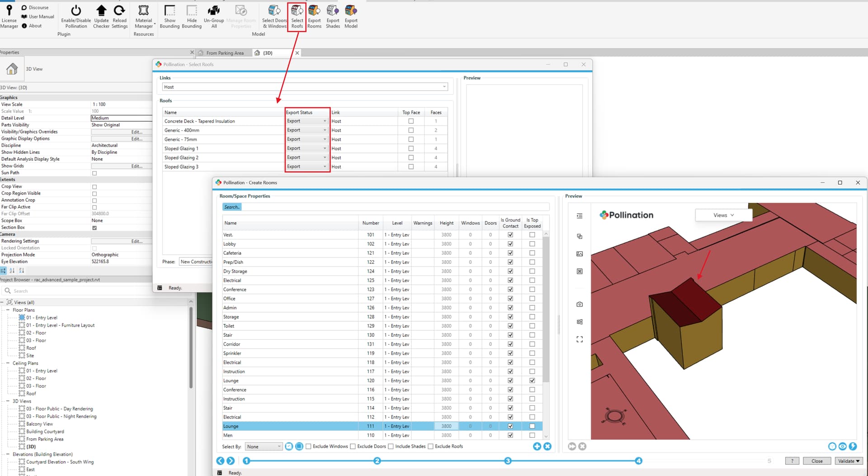Select Balcony View in Project Browser
868x476 pixels.
click(x=39, y=424)
